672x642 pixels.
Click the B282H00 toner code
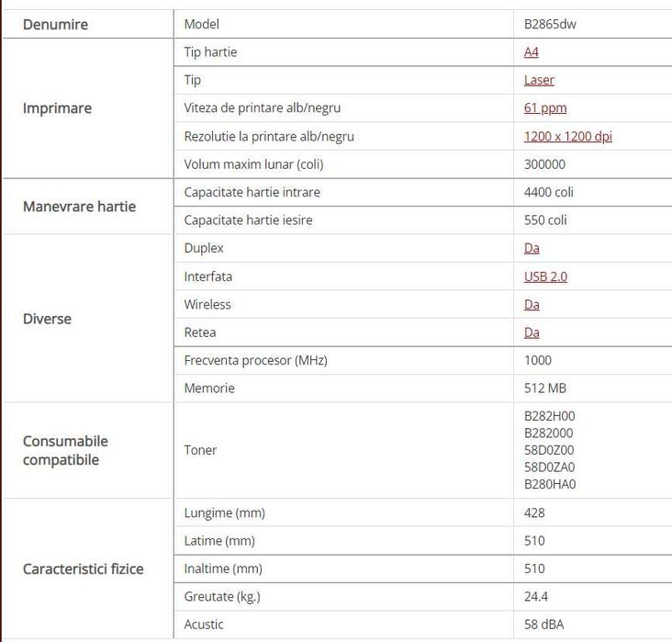(550, 416)
